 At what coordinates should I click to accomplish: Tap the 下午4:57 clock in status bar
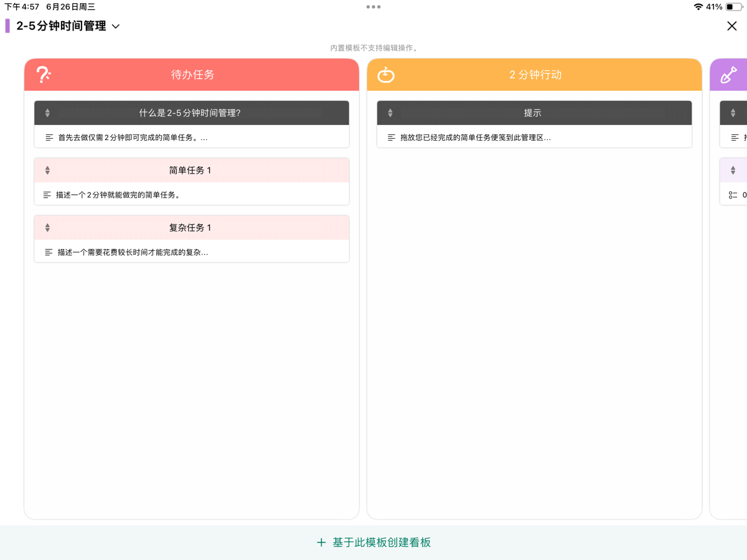click(x=22, y=7)
